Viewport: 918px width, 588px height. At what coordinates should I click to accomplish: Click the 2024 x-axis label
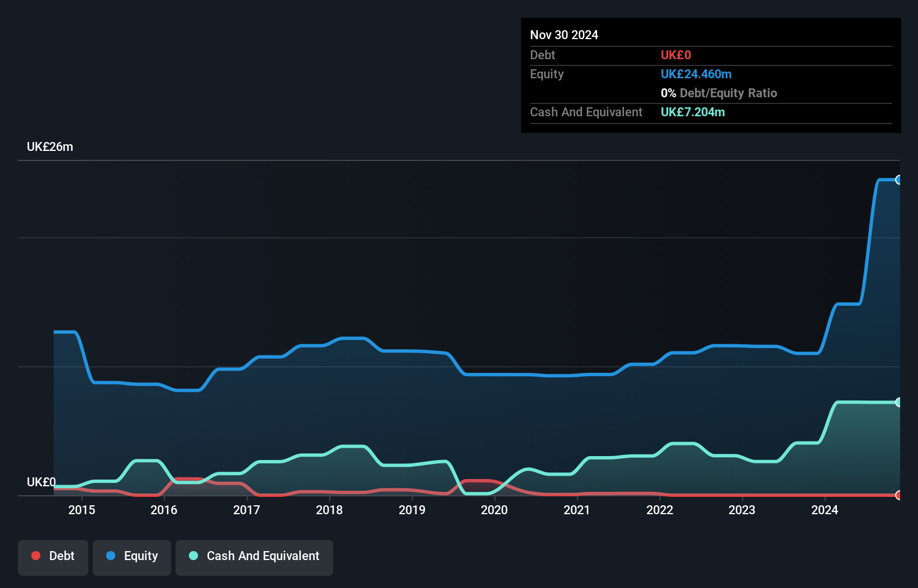[x=825, y=510]
